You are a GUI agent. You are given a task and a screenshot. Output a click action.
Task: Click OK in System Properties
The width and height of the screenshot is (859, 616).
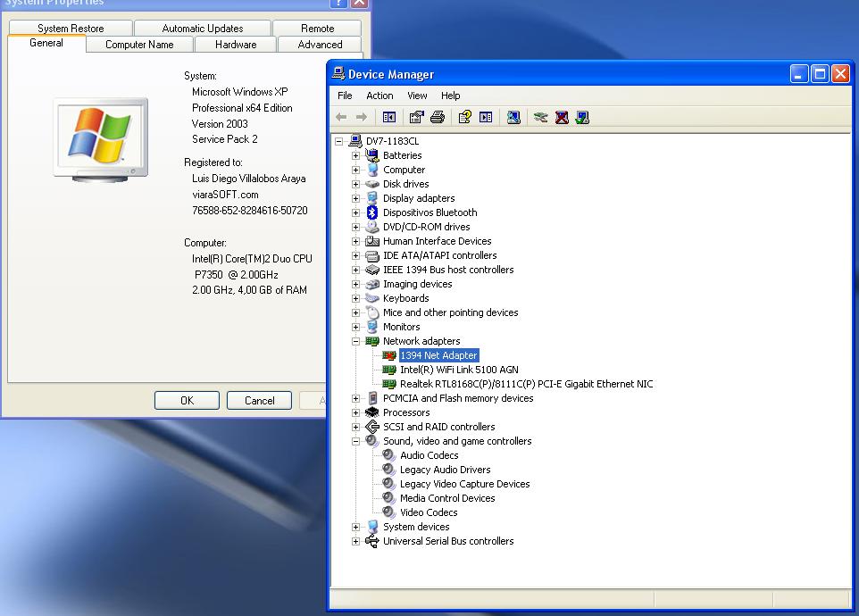pyautogui.click(x=187, y=400)
